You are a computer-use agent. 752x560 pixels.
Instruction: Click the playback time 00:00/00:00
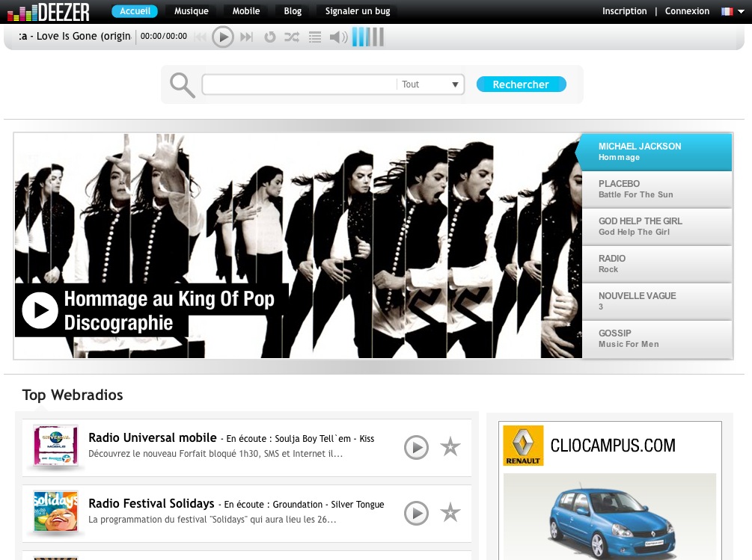[x=164, y=37]
